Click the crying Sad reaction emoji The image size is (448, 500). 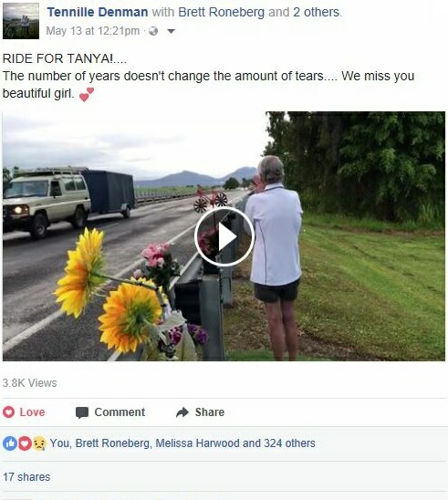click(x=39, y=443)
